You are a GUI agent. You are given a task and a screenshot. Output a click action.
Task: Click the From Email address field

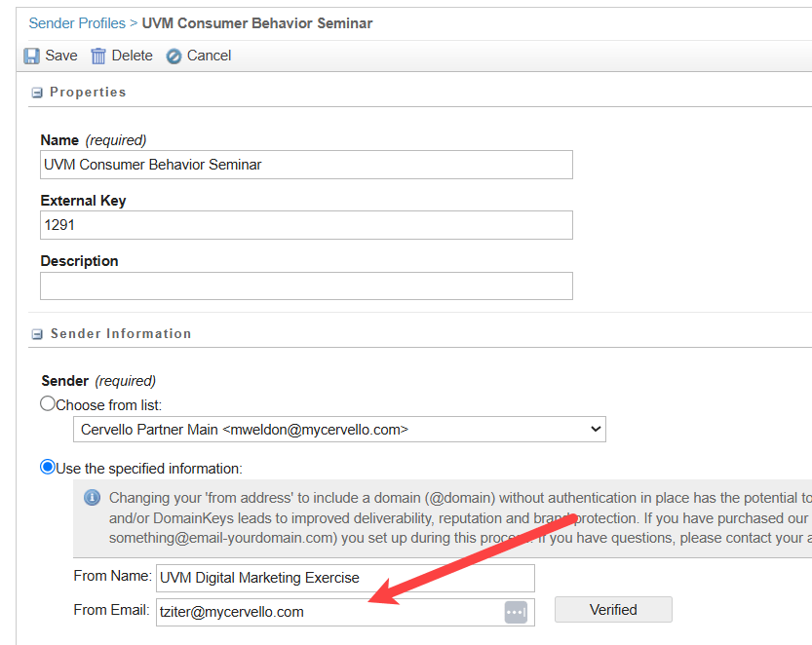(x=329, y=612)
